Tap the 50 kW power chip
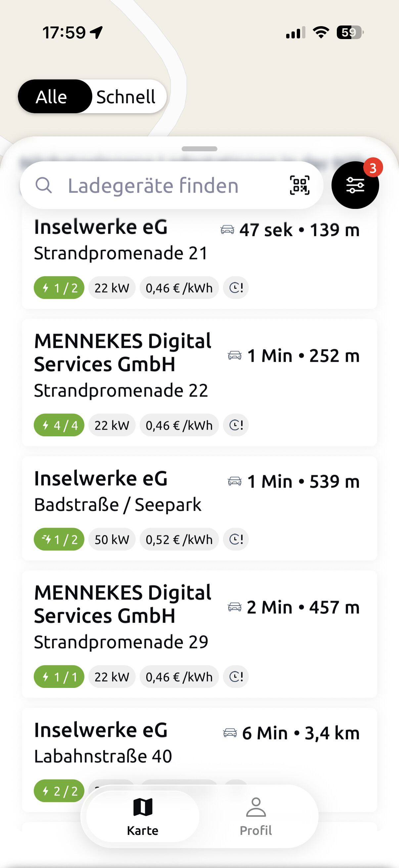The width and height of the screenshot is (399, 868). coord(112,540)
